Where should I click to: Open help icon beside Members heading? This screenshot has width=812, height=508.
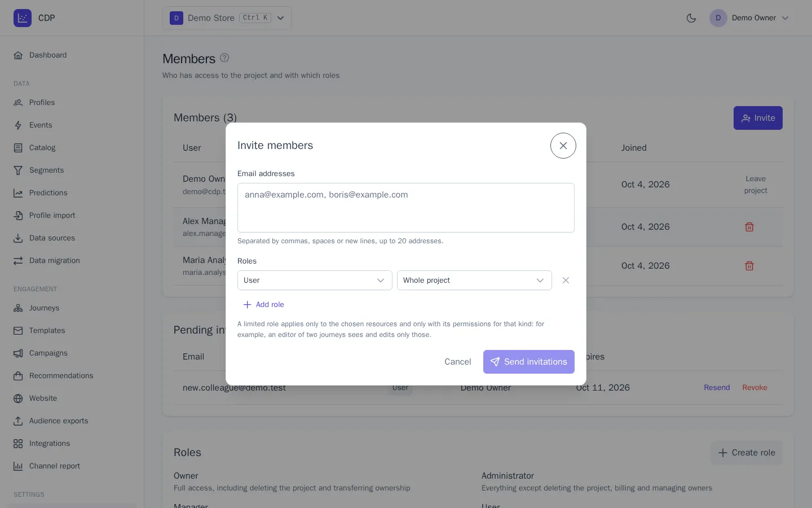224,58
